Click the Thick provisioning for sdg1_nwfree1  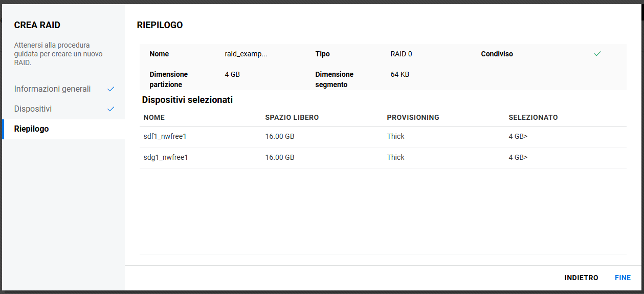395,157
